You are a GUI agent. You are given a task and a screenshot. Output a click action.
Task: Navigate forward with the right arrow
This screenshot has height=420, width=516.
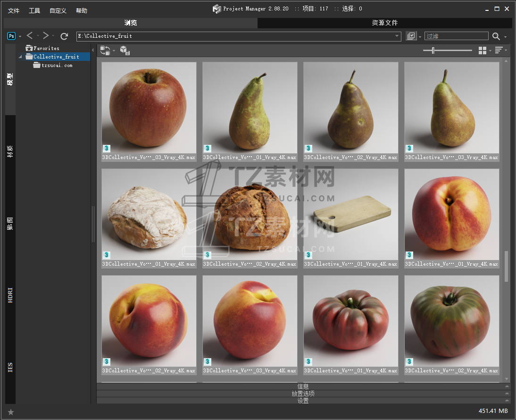pyautogui.click(x=46, y=36)
